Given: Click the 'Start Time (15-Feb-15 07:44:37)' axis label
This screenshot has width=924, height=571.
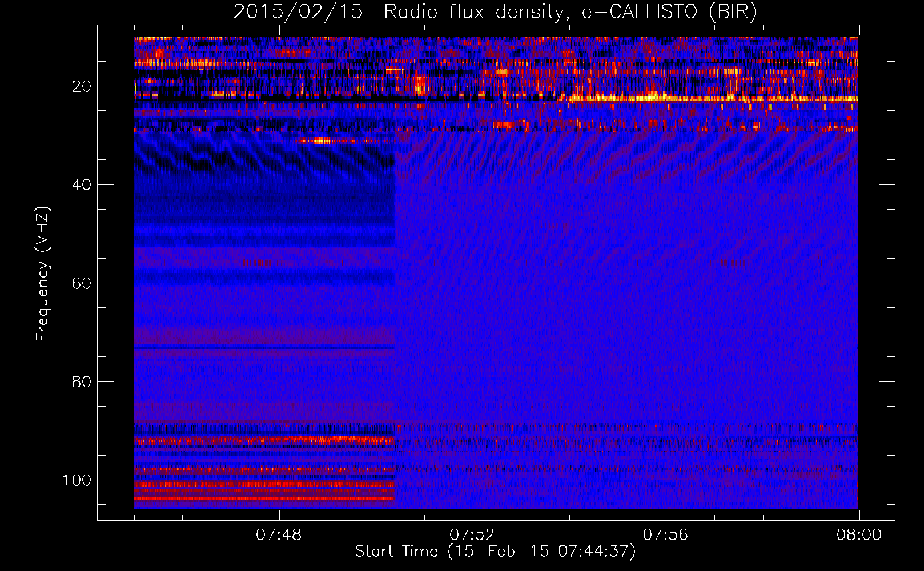Looking at the screenshot, I should click(495, 552).
